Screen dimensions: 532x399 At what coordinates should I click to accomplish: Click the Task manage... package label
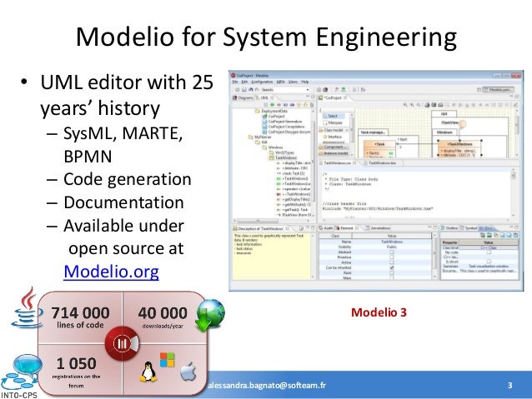point(373,132)
